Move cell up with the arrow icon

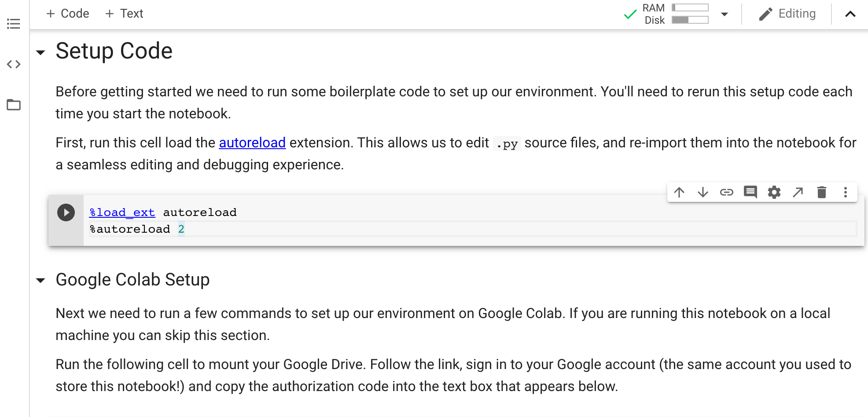(679, 192)
